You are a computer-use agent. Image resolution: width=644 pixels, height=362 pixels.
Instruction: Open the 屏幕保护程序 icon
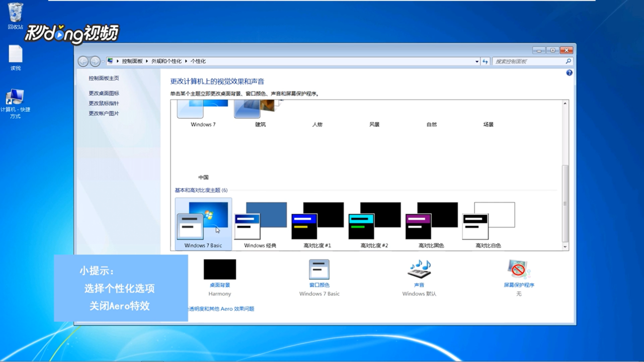tap(518, 269)
